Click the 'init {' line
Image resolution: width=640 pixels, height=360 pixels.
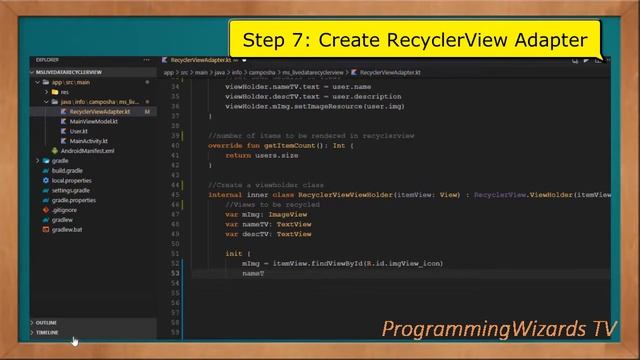click(238, 254)
